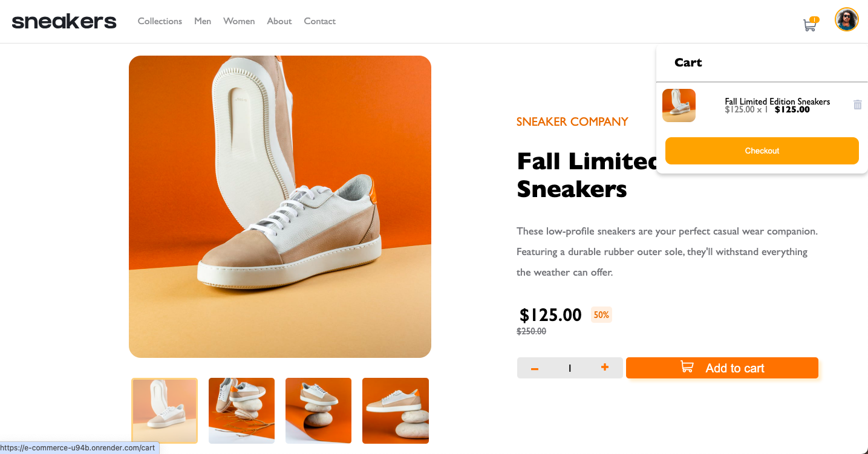Navigate to the Men section
The width and height of the screenshot is (868, 454).
(203, 21)
